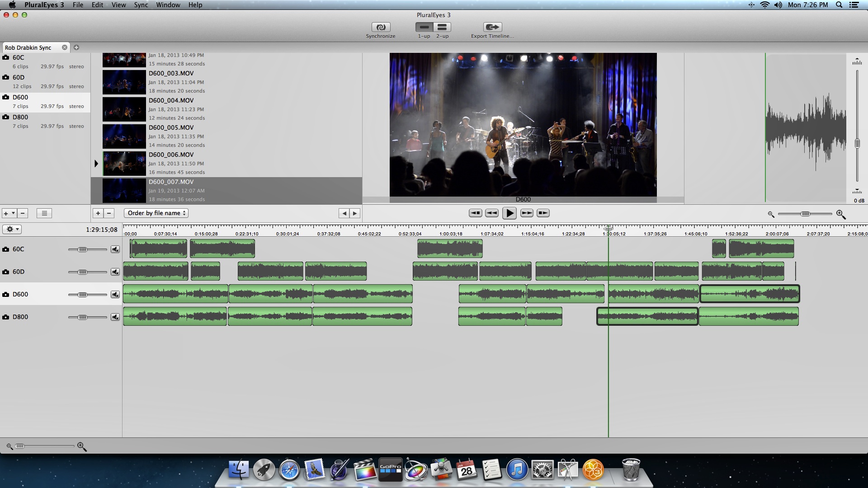Image resolution: width=868 pixels, height=488 pixels.
Task: Click the Export Timeline icon
Action: 492,27
